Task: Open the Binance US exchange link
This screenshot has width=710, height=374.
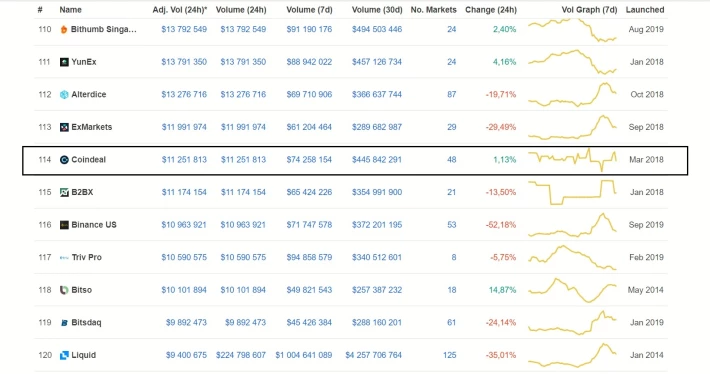Action: click(x=94, y=225)
